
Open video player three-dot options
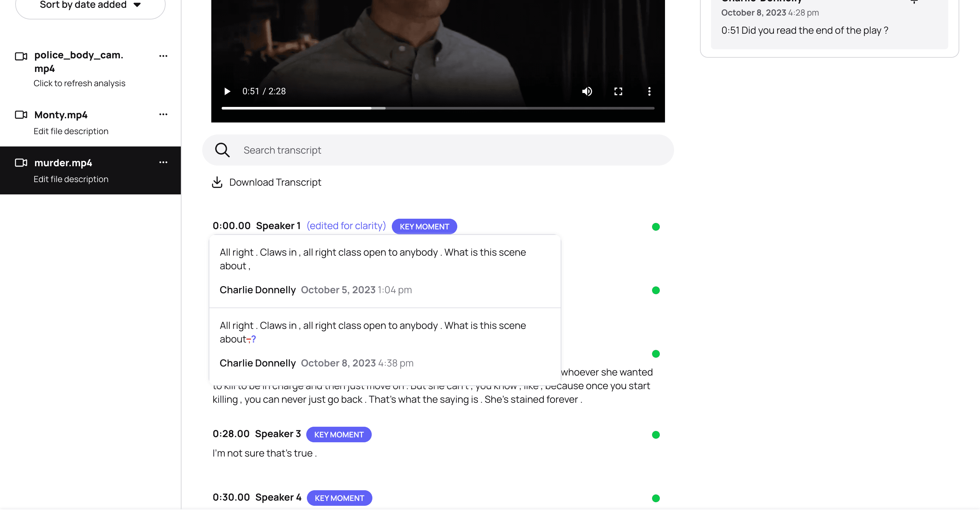click(x=649, y=91)
